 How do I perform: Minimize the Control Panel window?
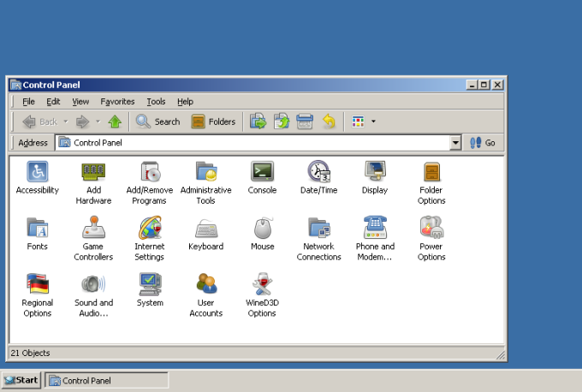pos(472,85)
